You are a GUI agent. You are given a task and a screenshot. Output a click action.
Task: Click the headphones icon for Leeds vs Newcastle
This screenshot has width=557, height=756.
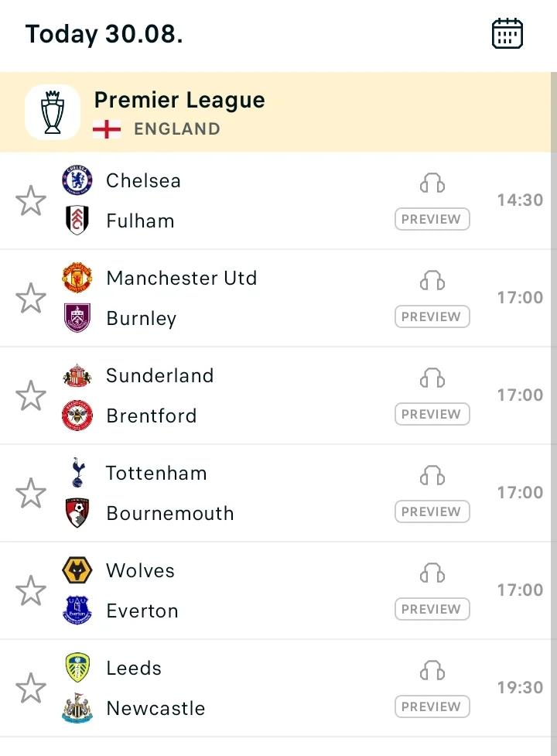432,671
